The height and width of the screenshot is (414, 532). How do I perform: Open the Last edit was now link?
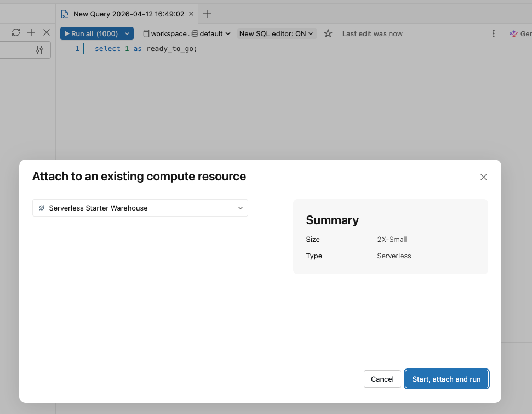372,33
